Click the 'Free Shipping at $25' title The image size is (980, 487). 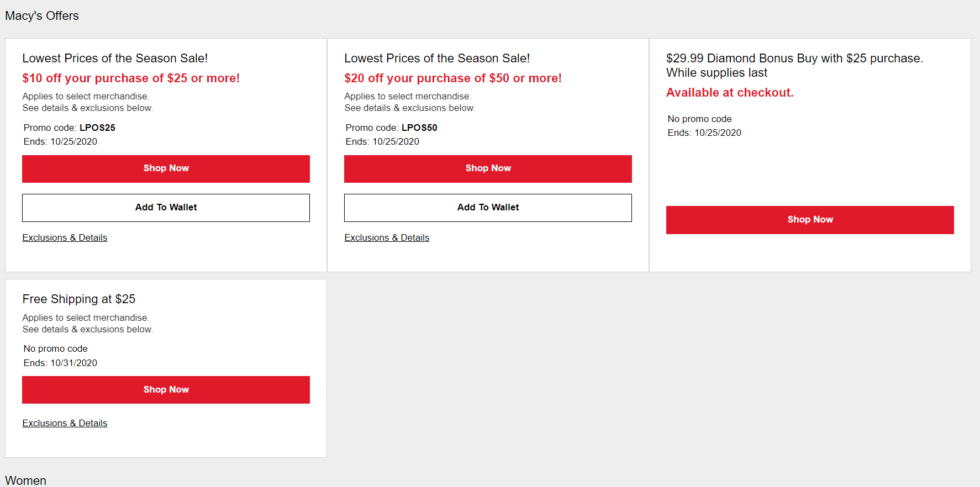pyautogui.click(x=79, y=299)
